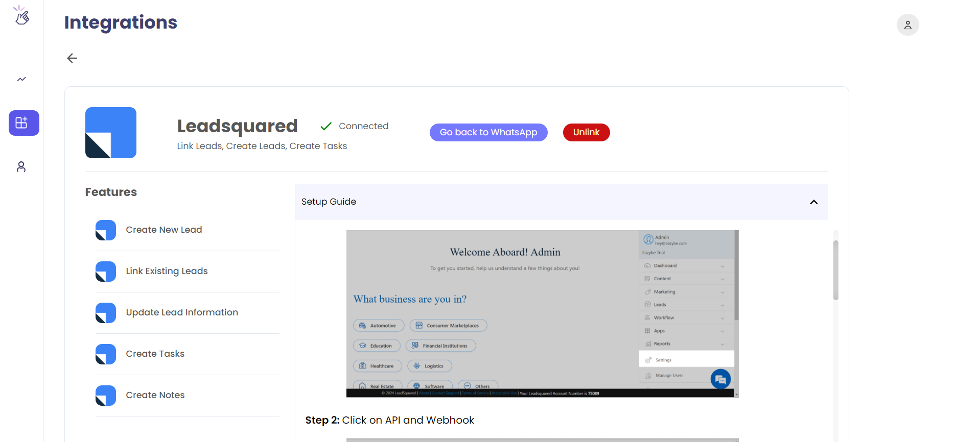Go back using the left arrow
Screen dimensions: 980x442
pos(72,58)
